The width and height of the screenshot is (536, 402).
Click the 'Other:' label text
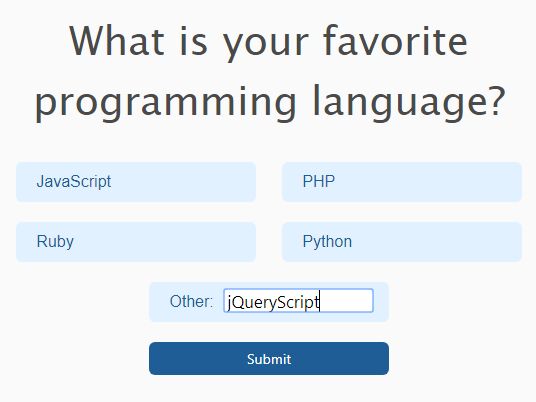[191, 302]
